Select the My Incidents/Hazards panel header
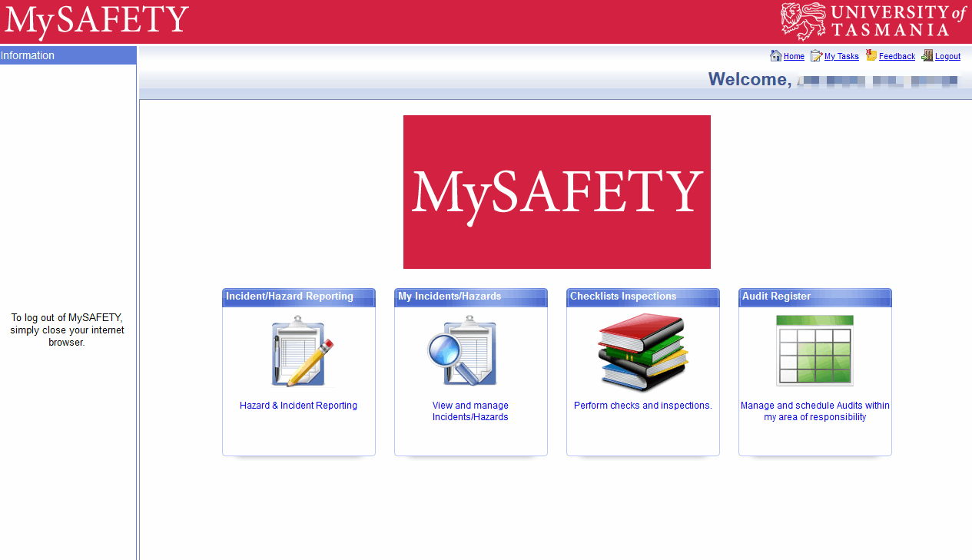 [471, 297]
